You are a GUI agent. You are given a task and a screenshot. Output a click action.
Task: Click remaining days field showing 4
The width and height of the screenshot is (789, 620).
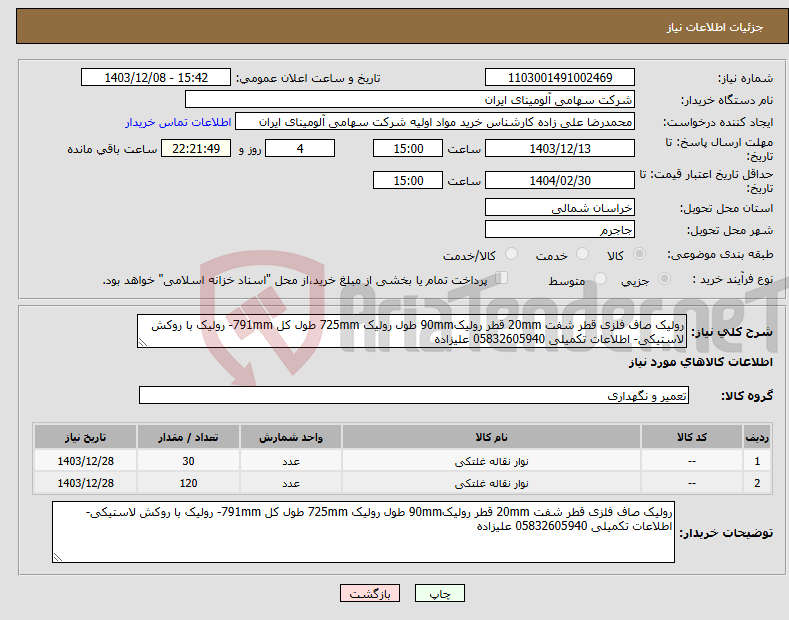click(300, 148)
